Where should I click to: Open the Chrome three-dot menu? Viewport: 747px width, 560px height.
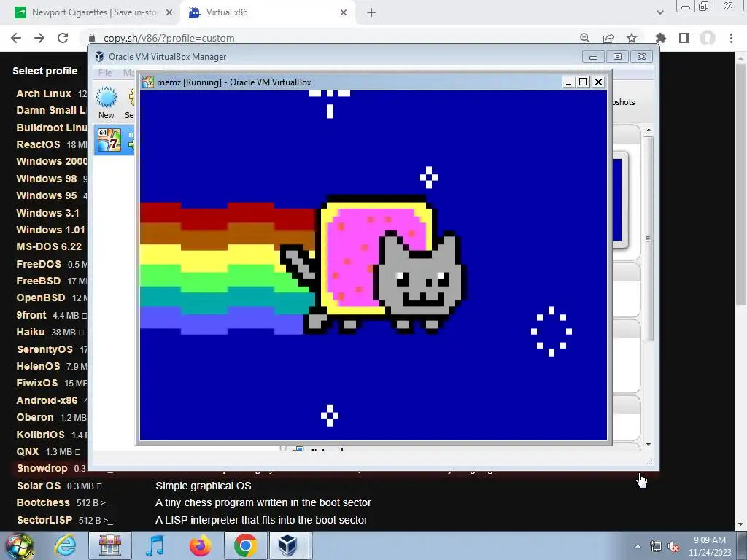point(731,38)
